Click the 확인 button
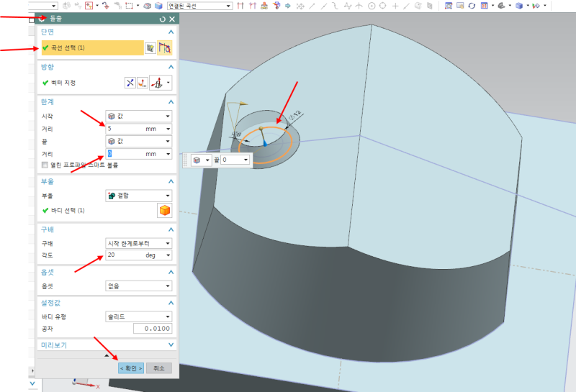 pyautogui.click(x=131, y=368)
